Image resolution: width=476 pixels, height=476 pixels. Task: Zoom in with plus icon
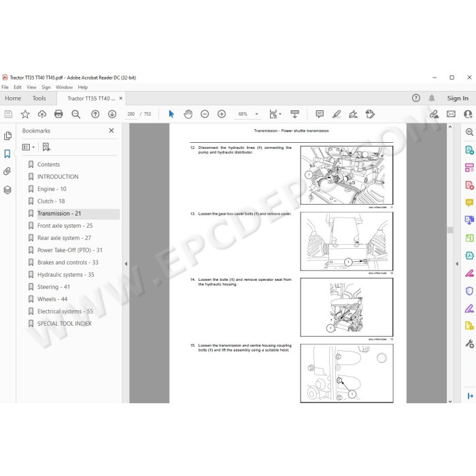[x=222, y=114]
